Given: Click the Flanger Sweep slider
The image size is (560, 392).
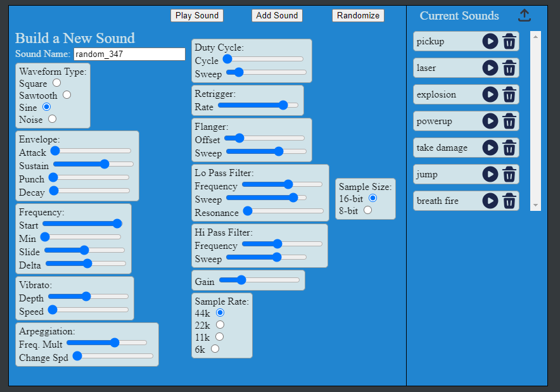Looking at the screenshot, I should (x=267, y=152).
